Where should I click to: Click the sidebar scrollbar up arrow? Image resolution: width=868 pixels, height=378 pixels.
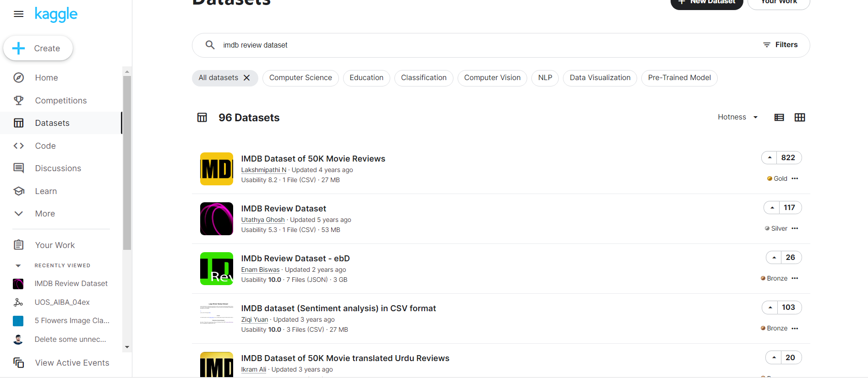(127, 71)
